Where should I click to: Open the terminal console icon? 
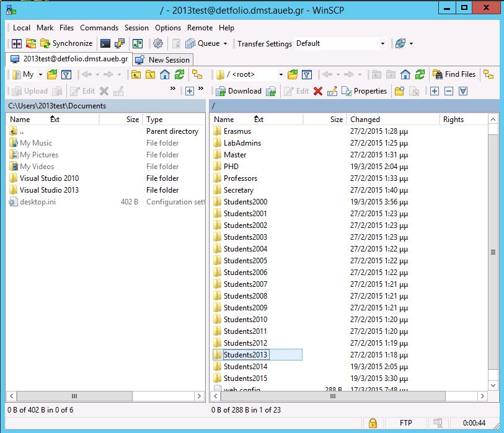(x=105, y=43)
